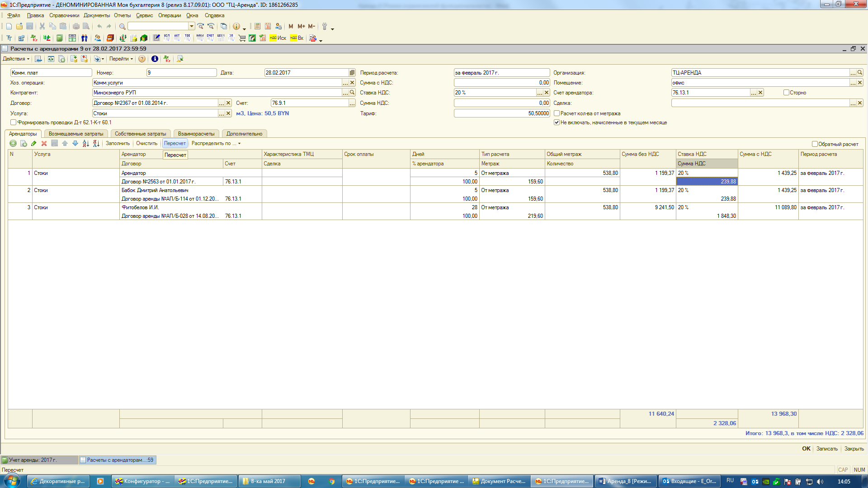Switch to Возмещаемые затраты tab
The image size is (868, 488).
(x=76, y=134)
